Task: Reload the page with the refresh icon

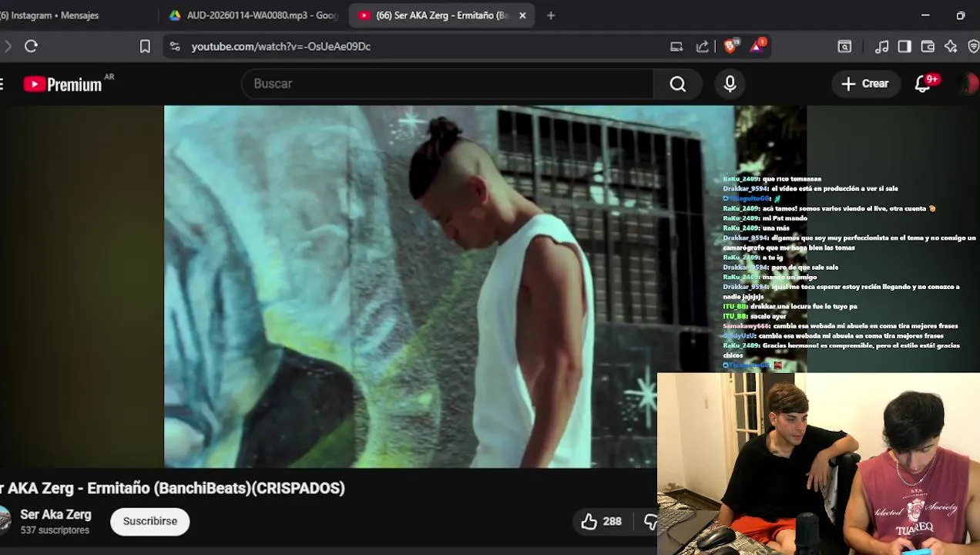Action: coord(31,46)
